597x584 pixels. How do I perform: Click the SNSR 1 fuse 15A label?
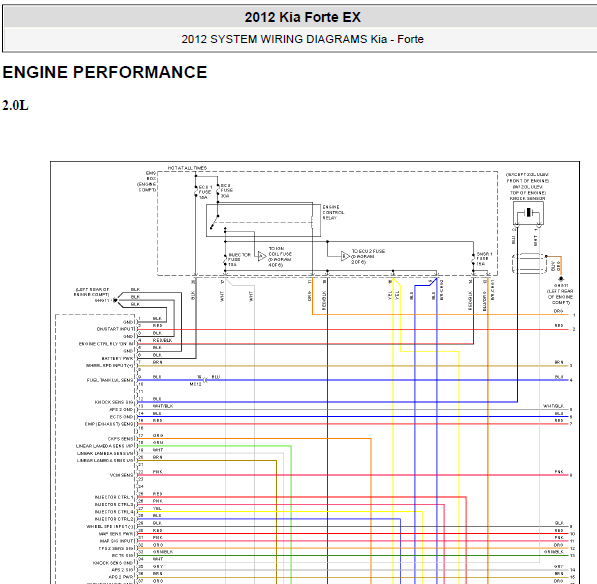click(x=484, y=258)
